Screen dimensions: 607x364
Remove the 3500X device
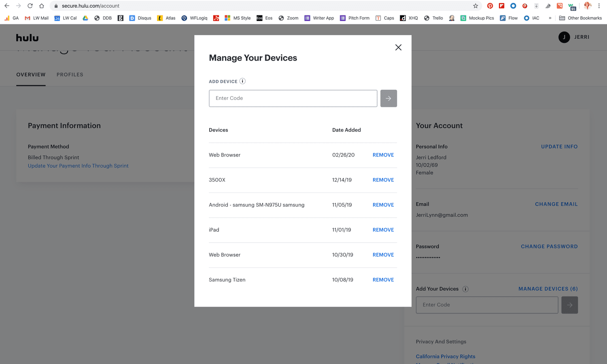(x=383, y=180)
